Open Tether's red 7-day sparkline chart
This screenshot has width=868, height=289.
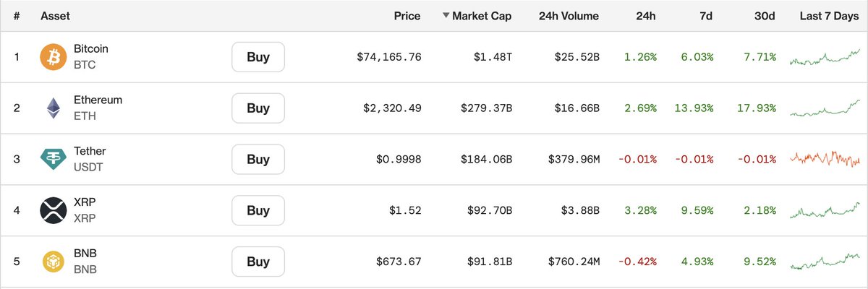tap(825, 159)
